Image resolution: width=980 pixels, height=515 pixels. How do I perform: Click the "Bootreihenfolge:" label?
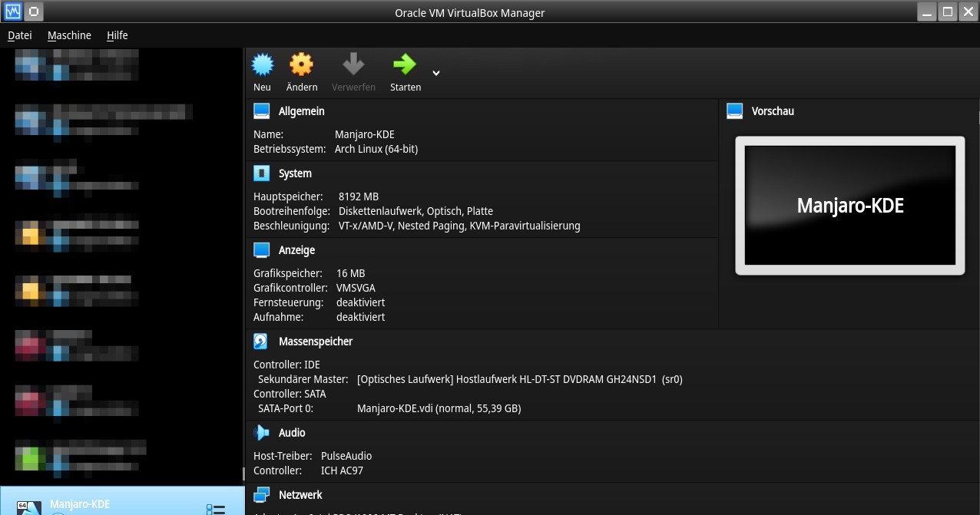point(292,211)
